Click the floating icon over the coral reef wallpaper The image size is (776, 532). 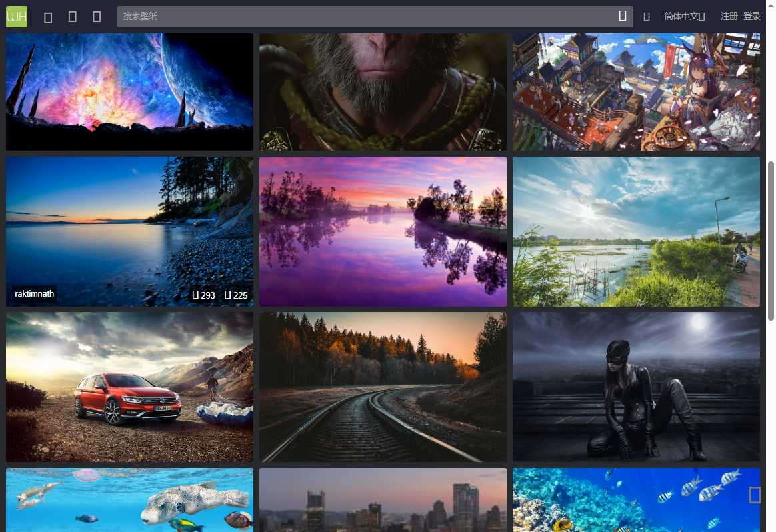tap(755, 495)
